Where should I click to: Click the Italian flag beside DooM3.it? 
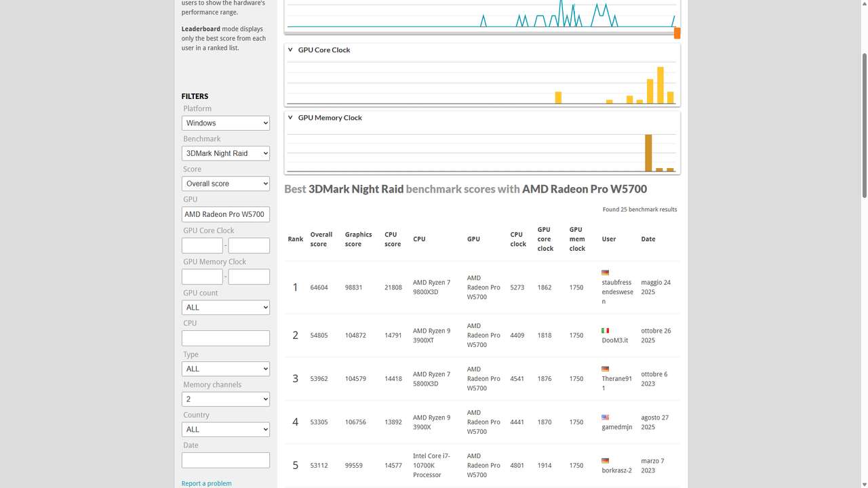[605, 330]
